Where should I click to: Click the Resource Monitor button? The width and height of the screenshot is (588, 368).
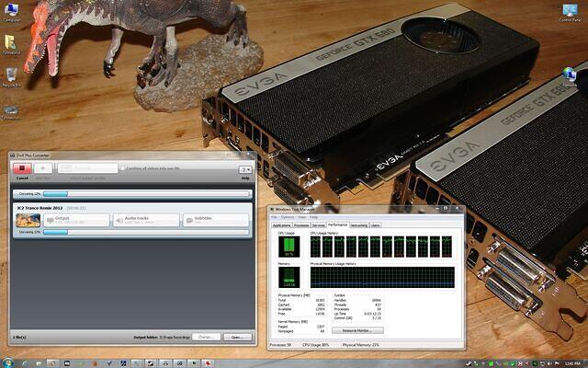pyautogui.click(x=358, y=329)
